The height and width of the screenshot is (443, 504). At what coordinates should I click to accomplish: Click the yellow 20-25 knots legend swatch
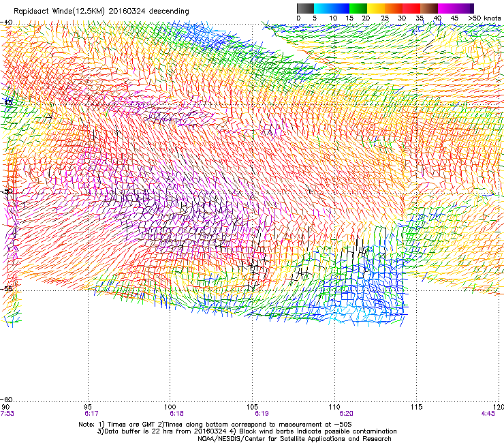pos(376,8)
